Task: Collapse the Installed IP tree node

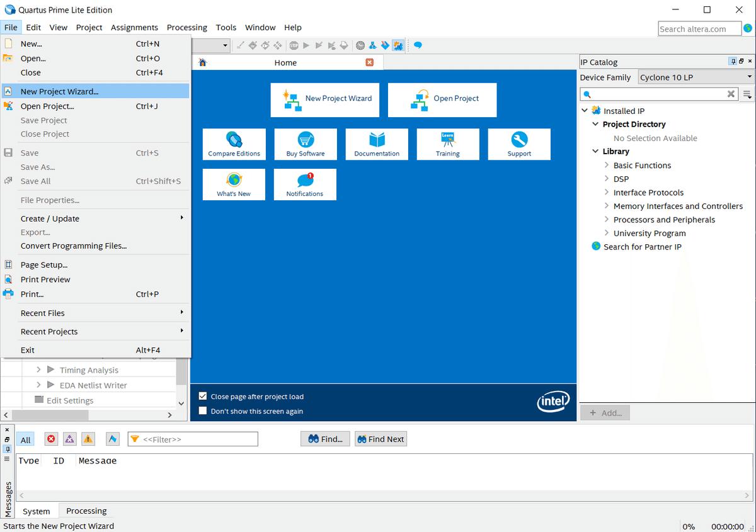Action: (x=585, y=110)
